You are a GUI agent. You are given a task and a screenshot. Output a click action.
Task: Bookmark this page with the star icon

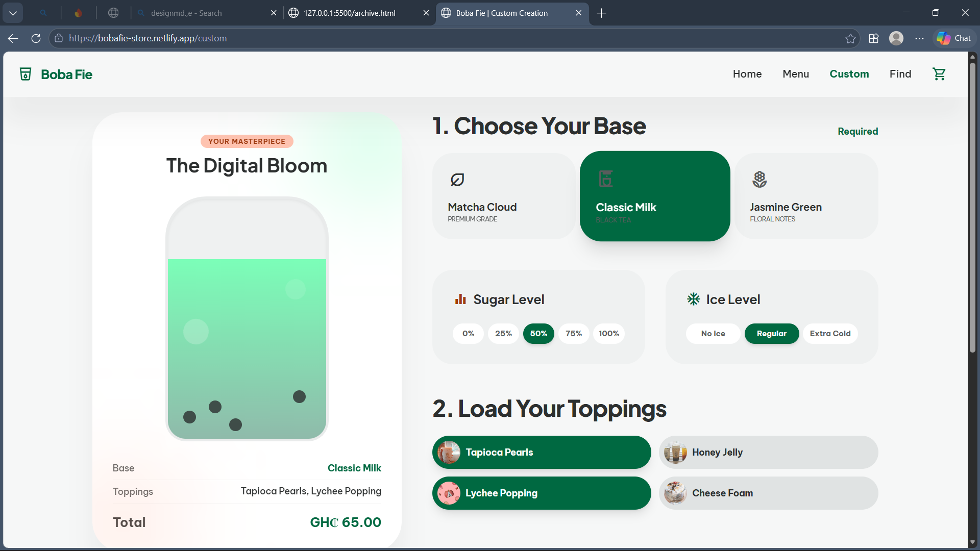click(850, 38)
